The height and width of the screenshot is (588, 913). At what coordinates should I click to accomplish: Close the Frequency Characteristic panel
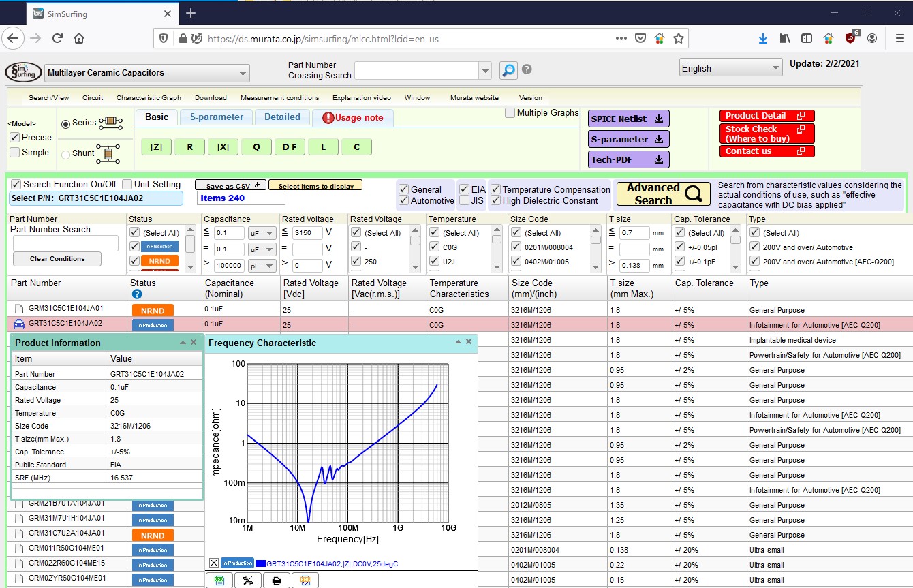(x=469, y=341)
